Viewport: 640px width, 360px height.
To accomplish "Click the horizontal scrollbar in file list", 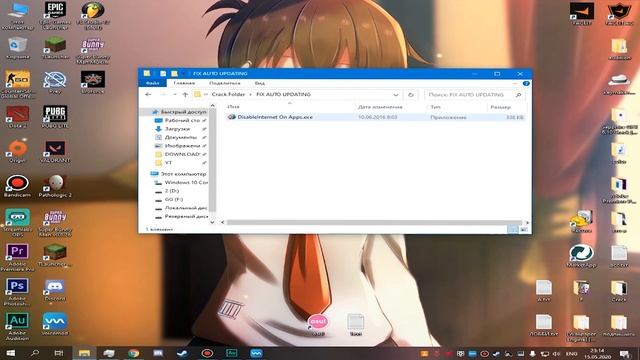I will click(x=374, y=222).
